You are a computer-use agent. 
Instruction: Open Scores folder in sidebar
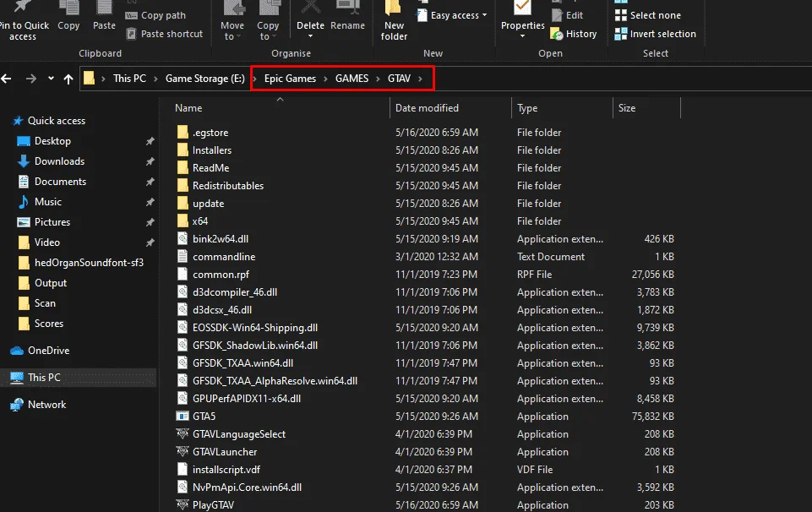[49, 323]
